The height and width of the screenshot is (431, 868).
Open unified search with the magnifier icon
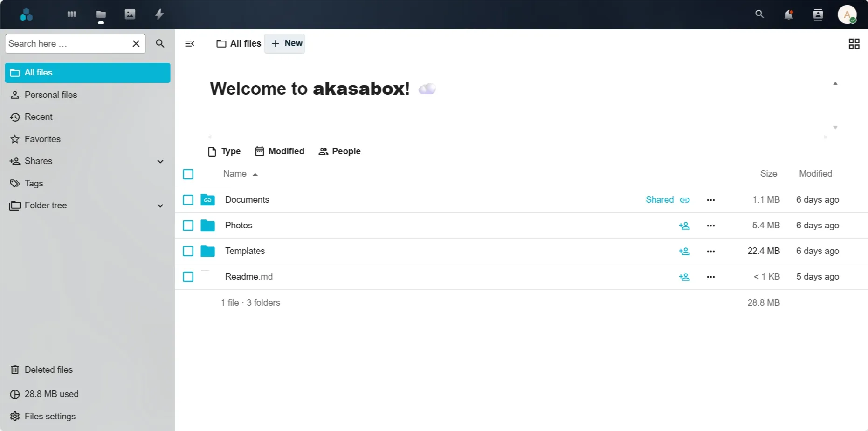click(759, 14)
